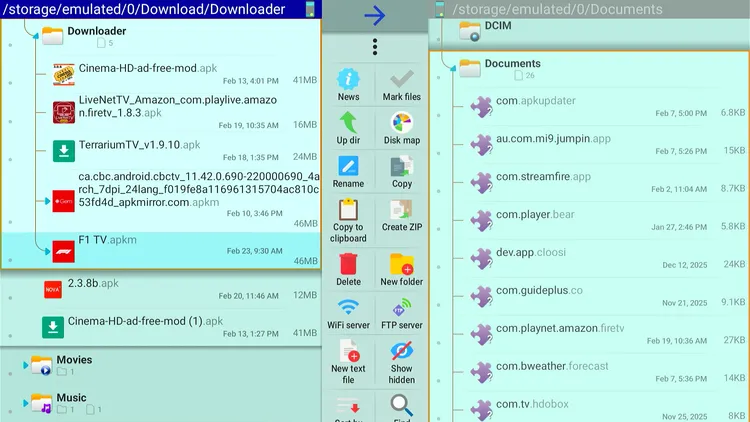The image size is (750, 422).
Task: Mark the Documents folder checkbox dot
Action: (439, 77)
